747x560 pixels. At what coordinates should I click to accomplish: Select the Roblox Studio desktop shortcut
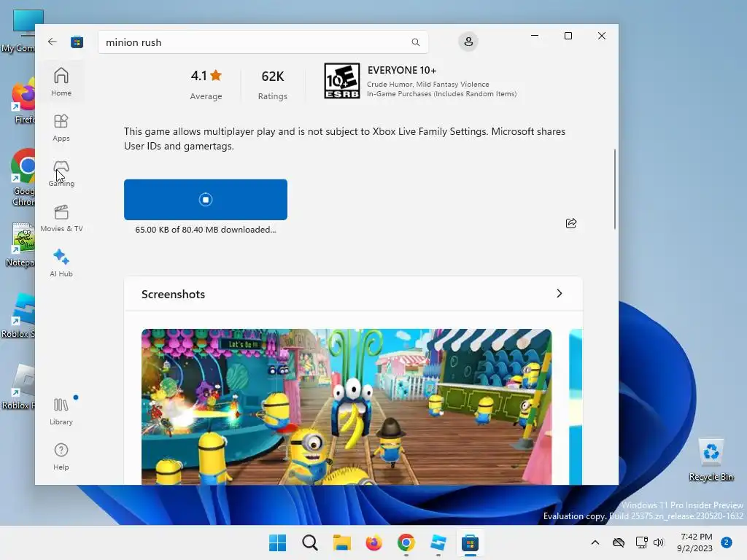(18, 316)
